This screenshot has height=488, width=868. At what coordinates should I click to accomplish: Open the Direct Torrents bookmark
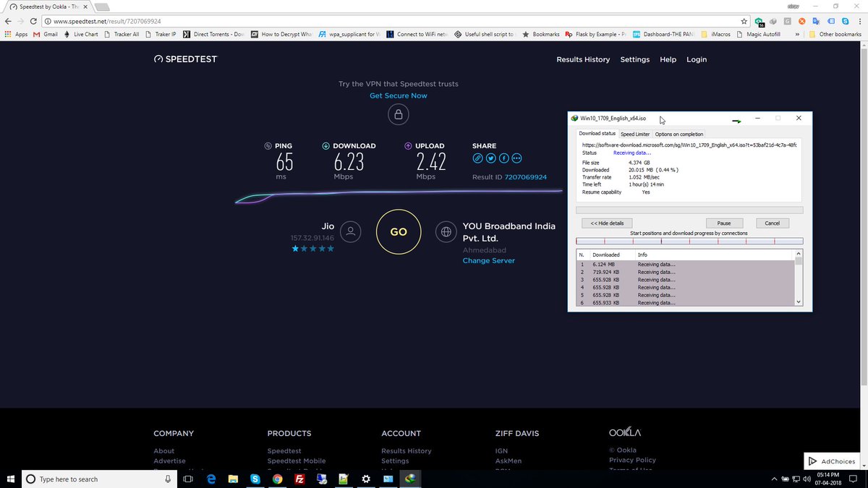pos(213,34)
